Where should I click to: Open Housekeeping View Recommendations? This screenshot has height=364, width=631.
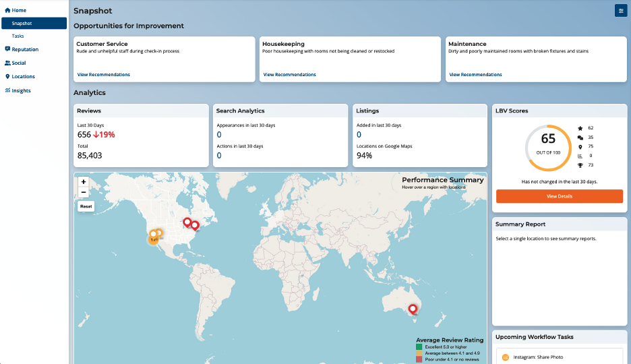tap(289, 74)
